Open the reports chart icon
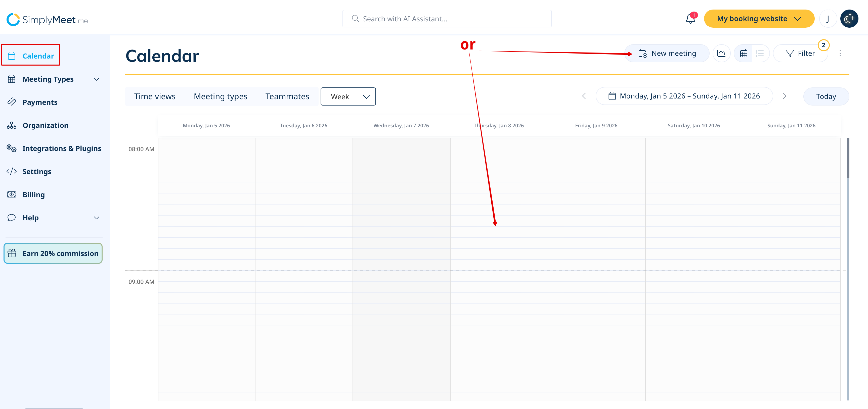This screenshot has width=868, height=409. tap(721, 54)
